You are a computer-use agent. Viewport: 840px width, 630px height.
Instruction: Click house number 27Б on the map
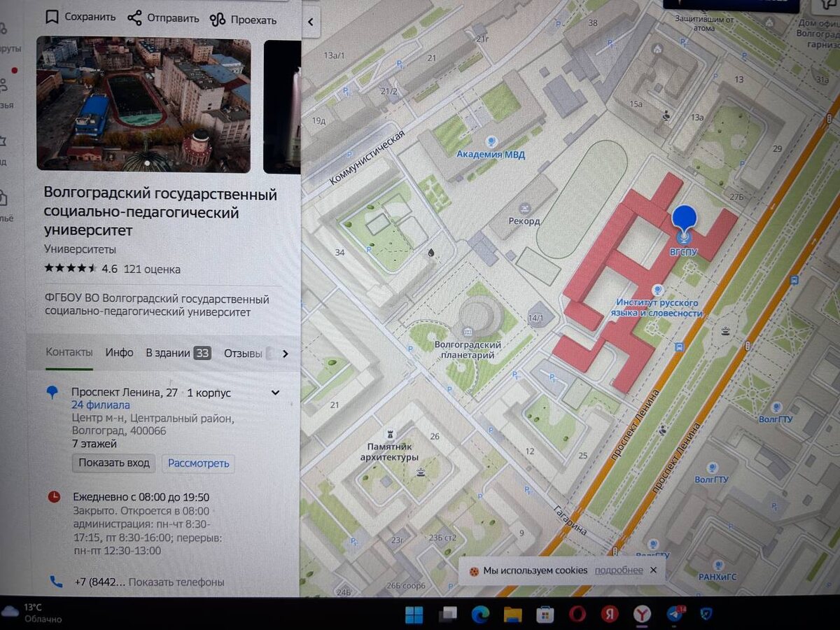pos(736,198)
